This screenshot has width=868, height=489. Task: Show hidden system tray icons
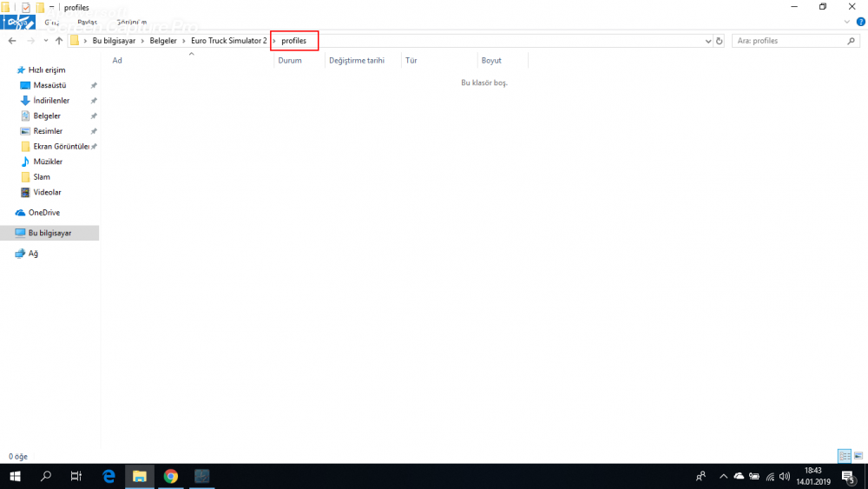pyautogui.click(x=723, y=476)
